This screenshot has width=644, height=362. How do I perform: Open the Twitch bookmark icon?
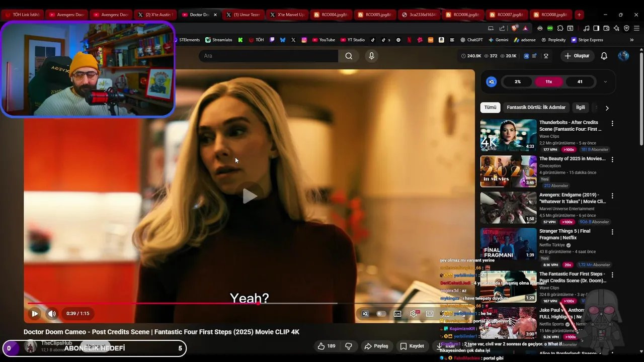click(272, 40)
